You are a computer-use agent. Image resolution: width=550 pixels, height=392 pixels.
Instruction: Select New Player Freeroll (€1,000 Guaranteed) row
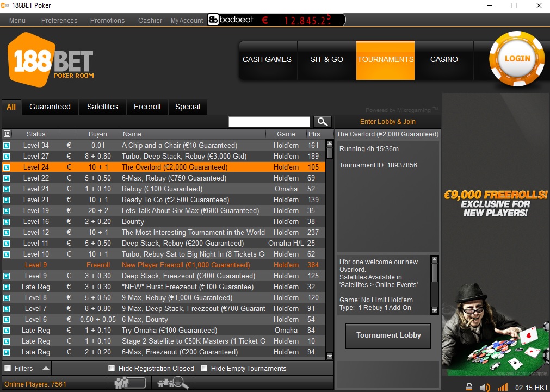[x=164, y=265]
